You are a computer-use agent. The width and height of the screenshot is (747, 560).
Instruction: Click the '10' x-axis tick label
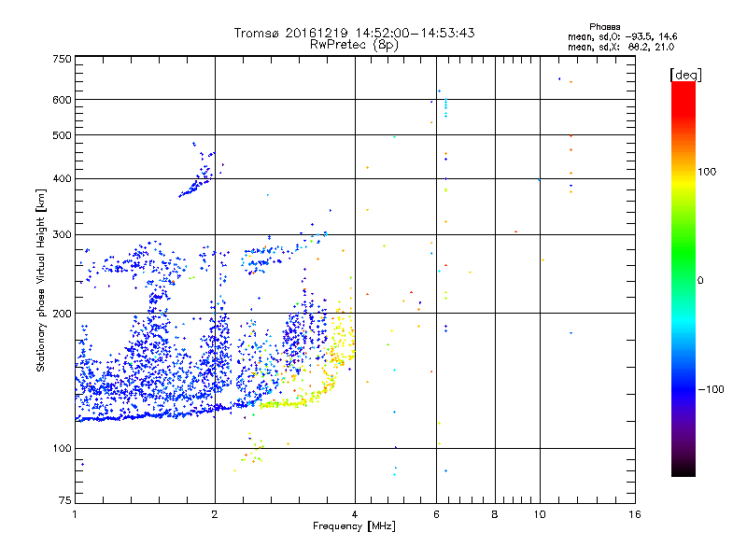click(x=540, y=514)
